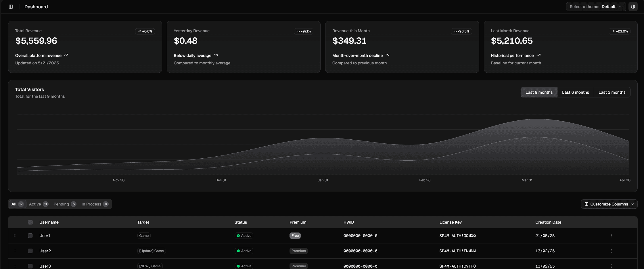The width and height of the screenshot is (644, 269).
Task: Check the User1 row checkbox
Action: pos(30,236)
